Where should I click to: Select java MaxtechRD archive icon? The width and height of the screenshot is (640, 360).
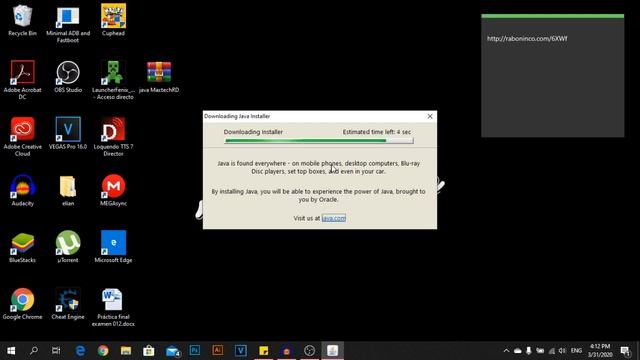pyautogui.click(x=159, y=77)
